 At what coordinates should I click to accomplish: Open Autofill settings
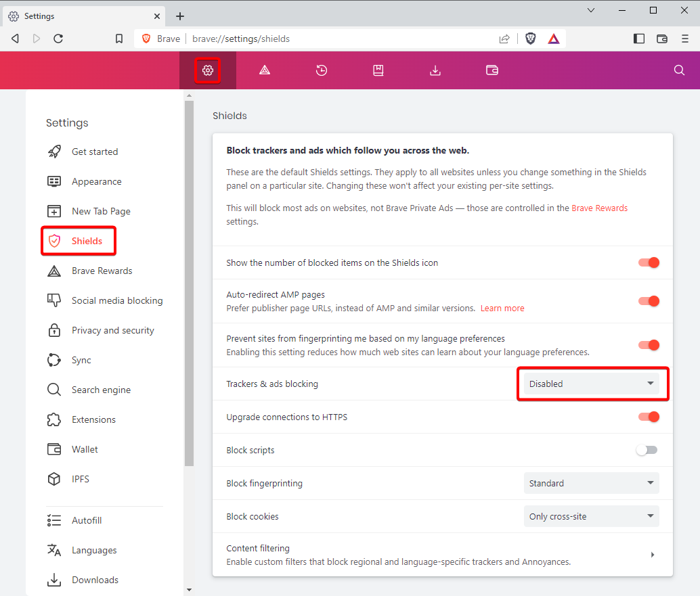(87, 521)
